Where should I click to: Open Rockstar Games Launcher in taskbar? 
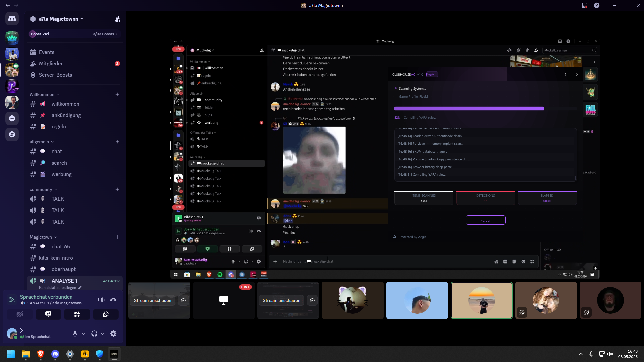85,354
